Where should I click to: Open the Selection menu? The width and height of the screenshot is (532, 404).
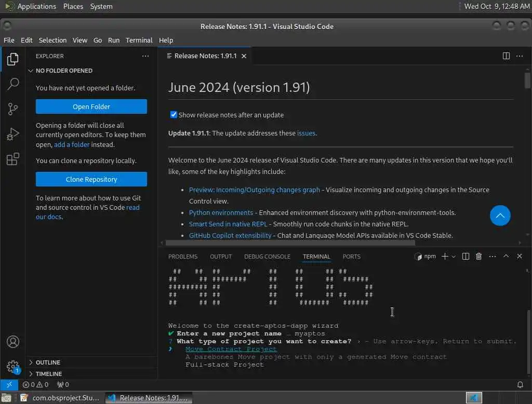pyautogui.click(x=52, y=40)
